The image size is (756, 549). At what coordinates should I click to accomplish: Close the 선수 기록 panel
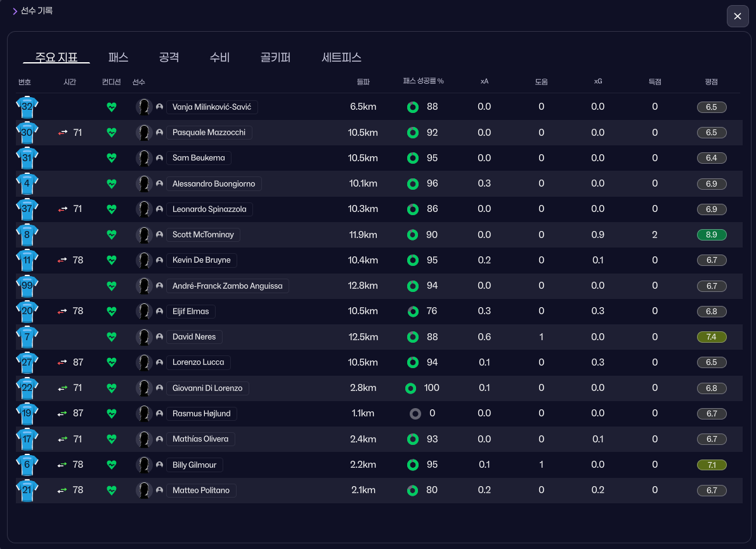[737, 16]
